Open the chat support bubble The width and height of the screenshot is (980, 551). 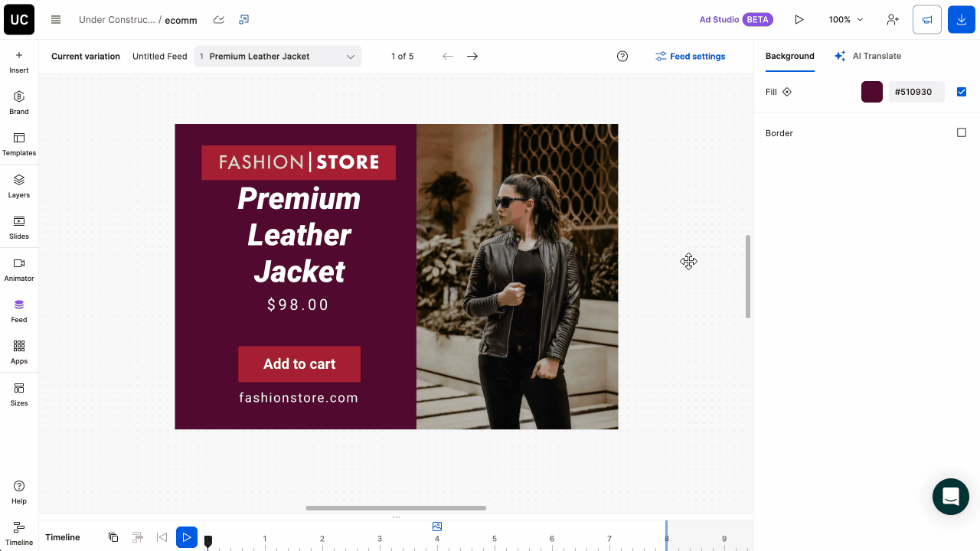[x=951, y=497]
